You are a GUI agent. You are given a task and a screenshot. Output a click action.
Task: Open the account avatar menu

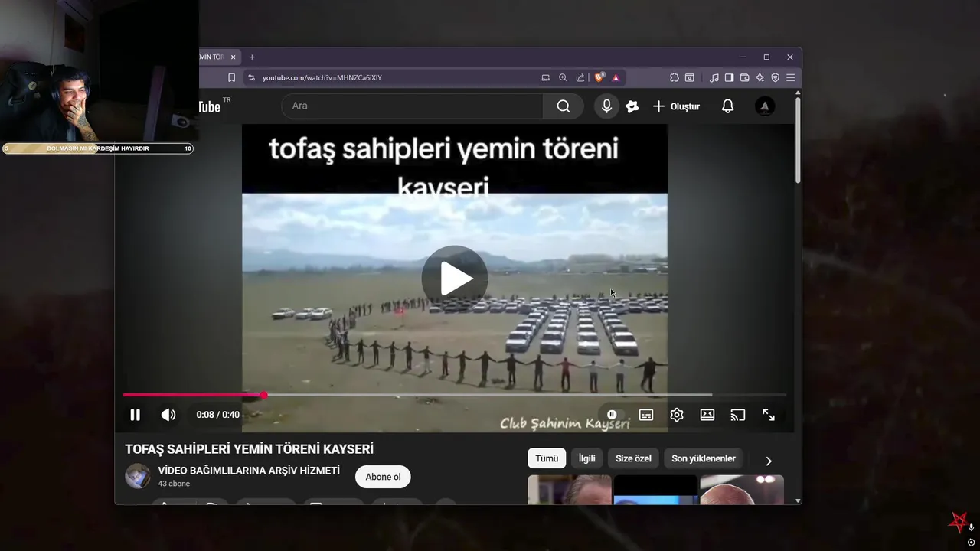coord(765,106)
